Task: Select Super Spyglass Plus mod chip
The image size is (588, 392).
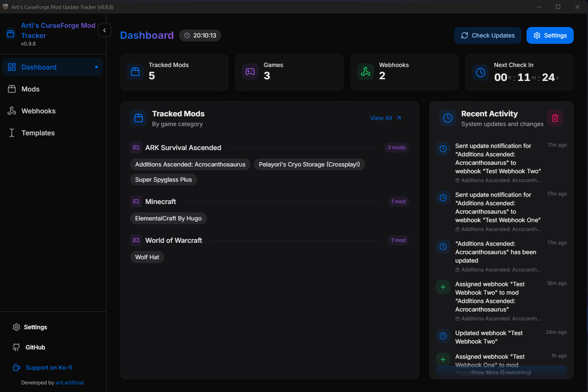Action: tap(163, 180)
